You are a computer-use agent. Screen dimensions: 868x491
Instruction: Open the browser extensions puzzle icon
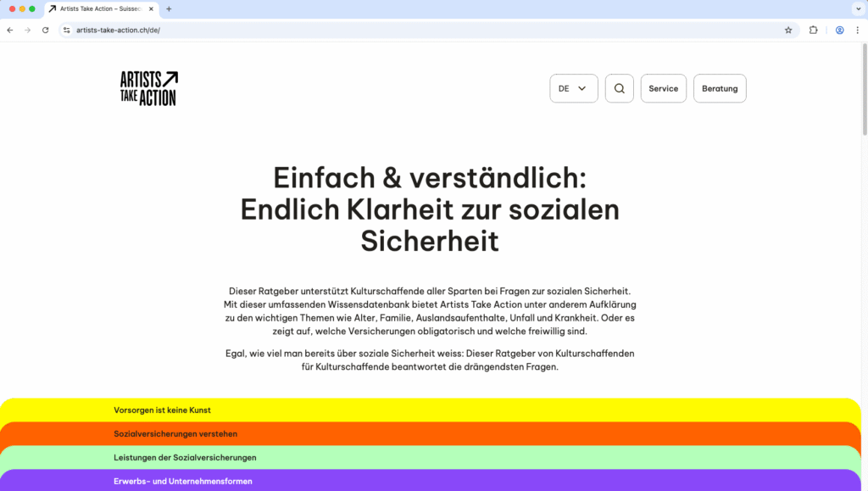(x=814, y=30)
